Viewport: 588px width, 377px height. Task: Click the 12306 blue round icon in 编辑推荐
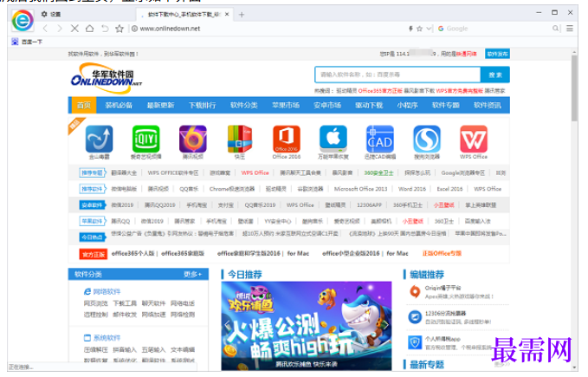(415, 317)
